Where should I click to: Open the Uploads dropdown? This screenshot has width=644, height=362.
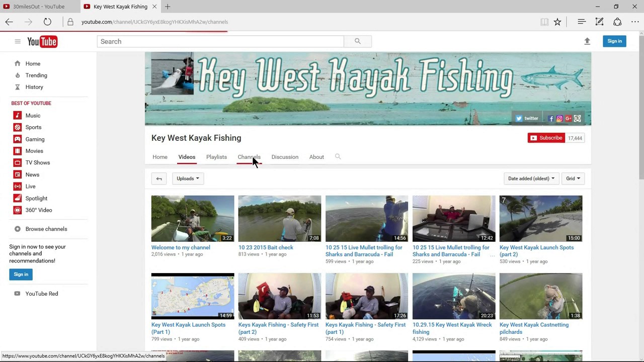pos(188,178)
